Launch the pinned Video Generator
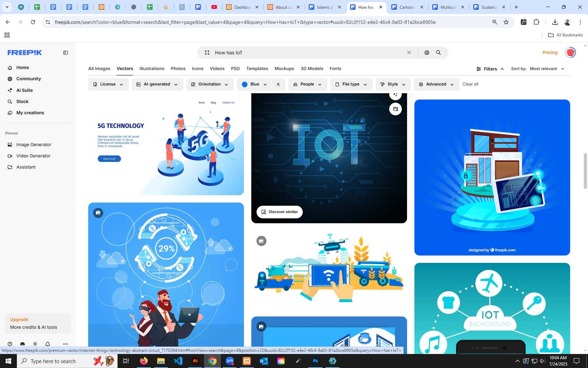Viewport: 588px width, 368px height. [x=33, y=156]
